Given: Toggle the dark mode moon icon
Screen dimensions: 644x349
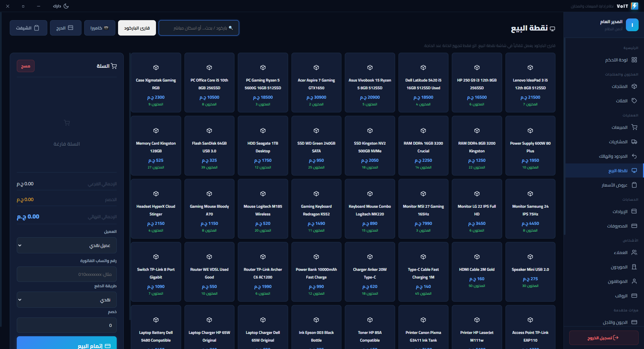Looking at the screenshot, I should point(66,6).
